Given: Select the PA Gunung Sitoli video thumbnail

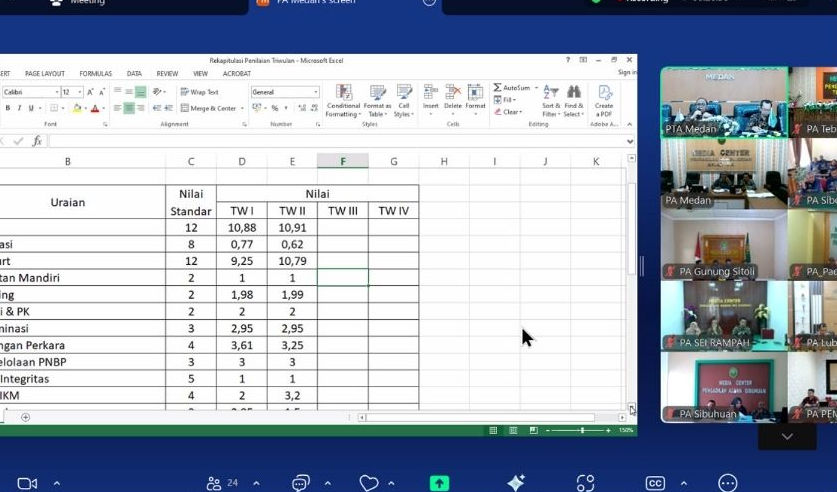Looking at the screenshot, I should [724, 244].
